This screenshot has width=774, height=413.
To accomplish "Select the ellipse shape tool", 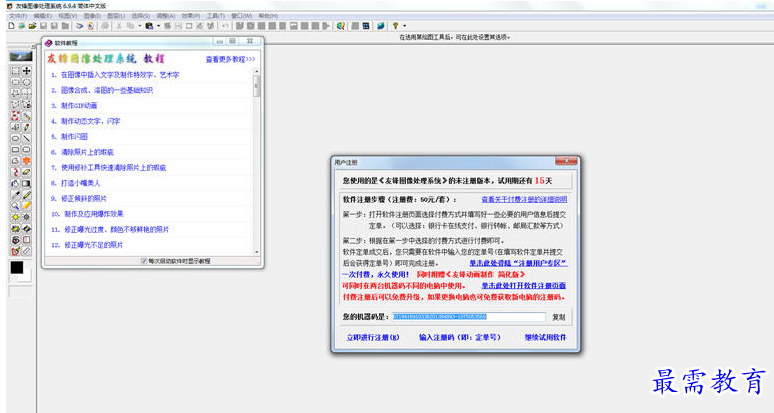I will [x=15, y=138].
